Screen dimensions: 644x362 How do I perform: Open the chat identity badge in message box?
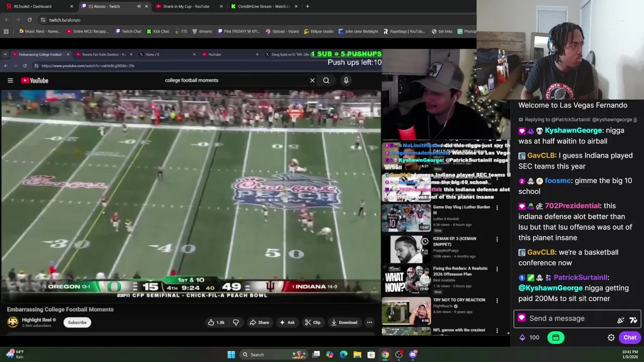click(521, 318)
